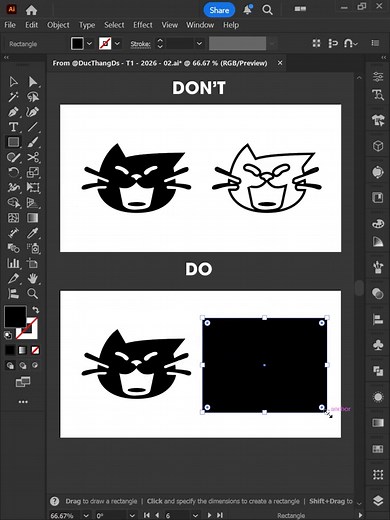Select the Direct Selection tool
Screen dimensions: 390x520
(33, 82)
